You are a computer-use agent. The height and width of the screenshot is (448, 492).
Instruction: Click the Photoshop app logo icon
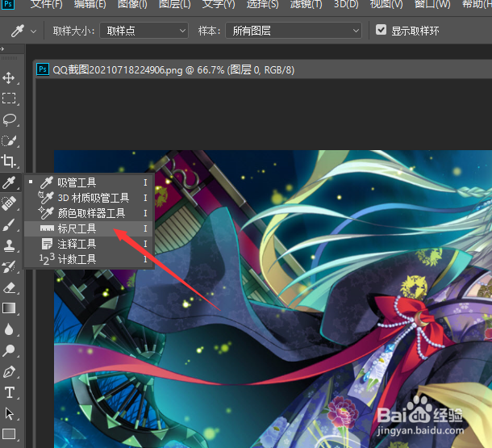8,4
